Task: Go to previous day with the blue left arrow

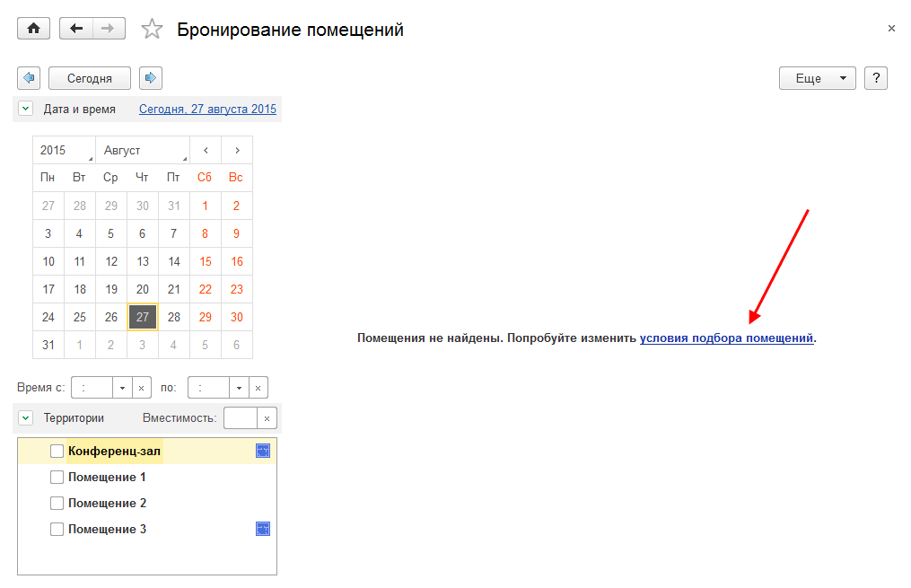Action: coord(29,78)
